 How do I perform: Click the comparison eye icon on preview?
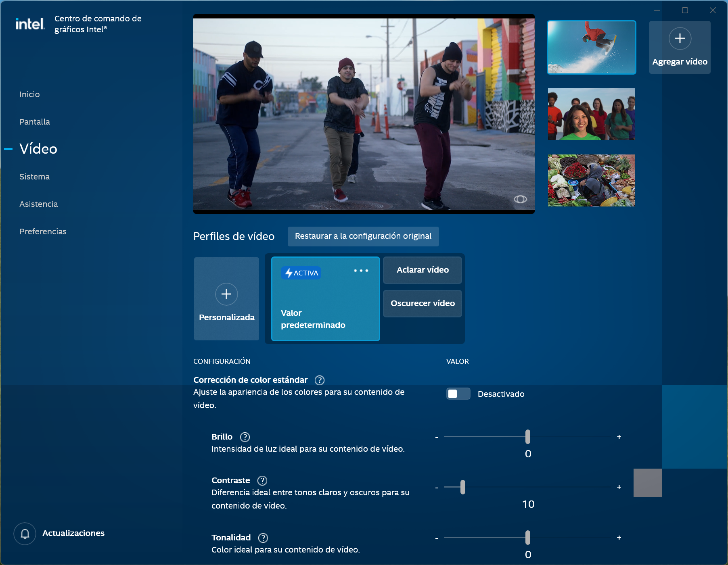pyautogui.click(x=520, y=199)
